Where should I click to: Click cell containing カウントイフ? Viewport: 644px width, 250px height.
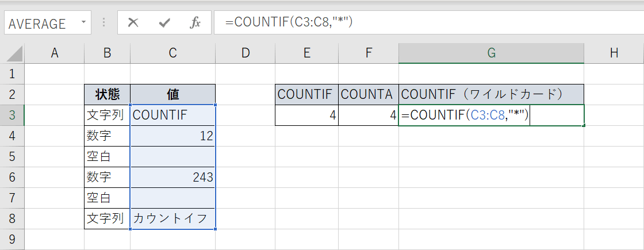coord(172,218)
